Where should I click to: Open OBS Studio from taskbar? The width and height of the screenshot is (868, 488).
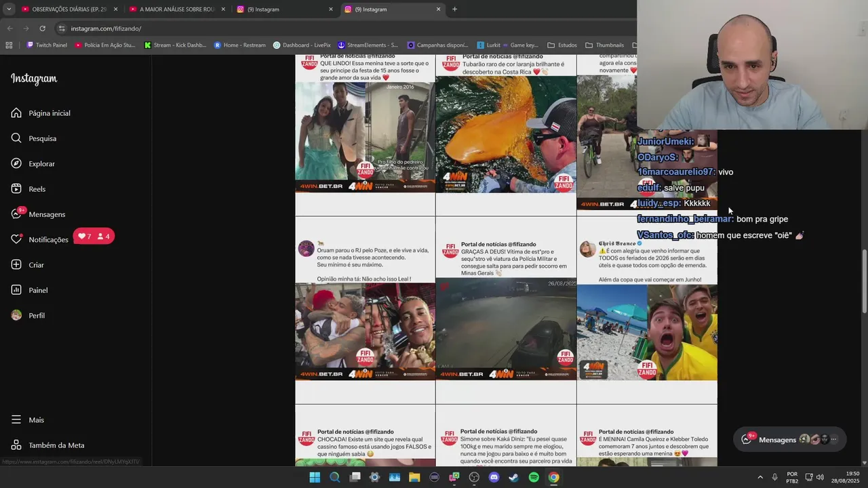tap(474, 477)
